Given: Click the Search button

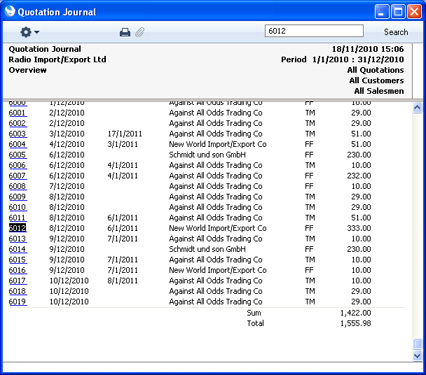Looking at the screenshot, I should tap(396, 32).
